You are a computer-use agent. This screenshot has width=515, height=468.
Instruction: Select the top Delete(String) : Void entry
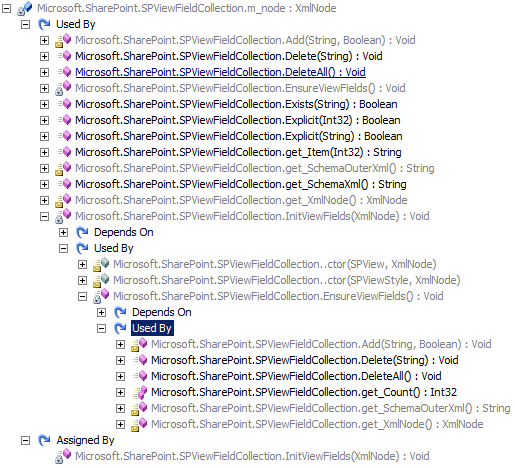pos(229,56)
